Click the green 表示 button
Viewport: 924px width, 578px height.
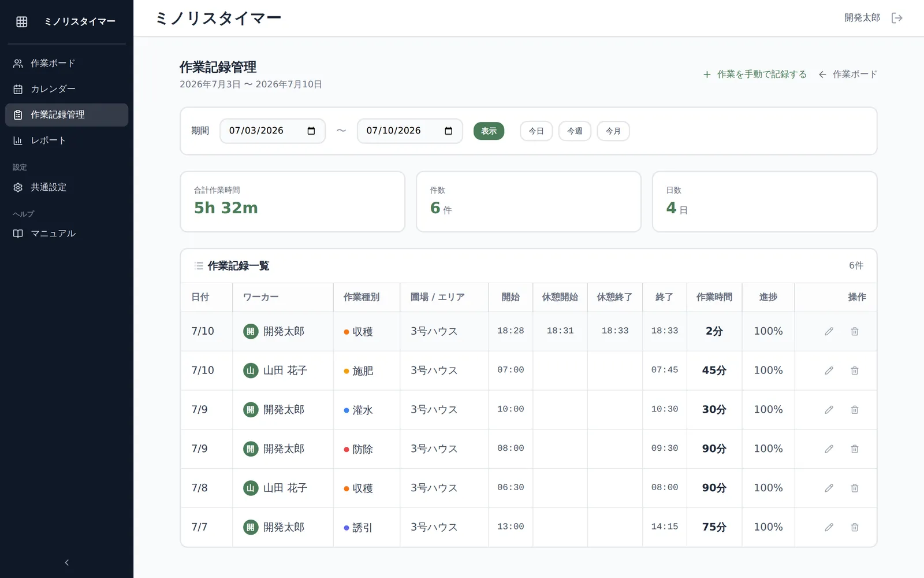point(489,131)
